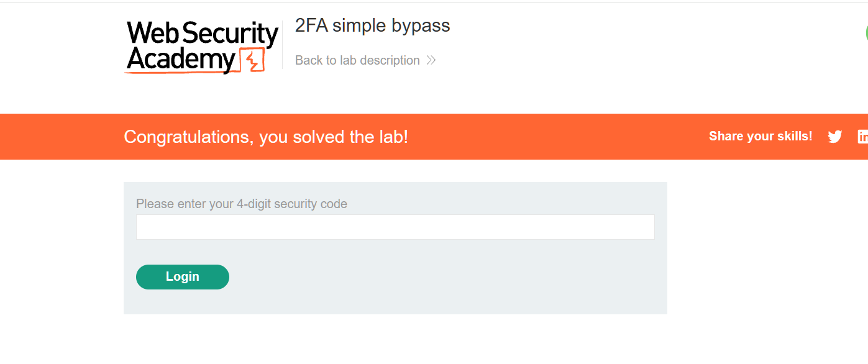Click the LinkedIn share icon
868x364 pixels.
pyautogui.click(x=862, y=137)
